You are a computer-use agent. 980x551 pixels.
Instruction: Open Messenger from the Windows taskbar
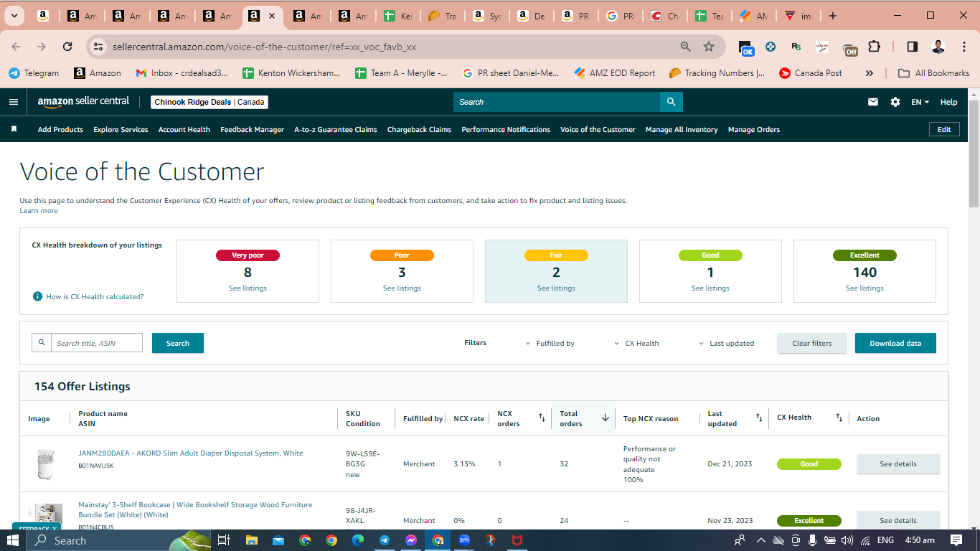pos(411,540)
